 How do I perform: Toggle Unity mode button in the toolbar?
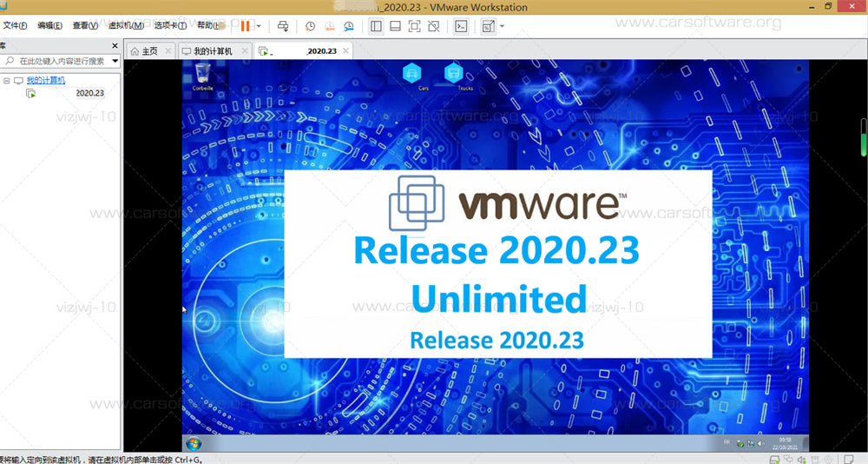point(434,26)
